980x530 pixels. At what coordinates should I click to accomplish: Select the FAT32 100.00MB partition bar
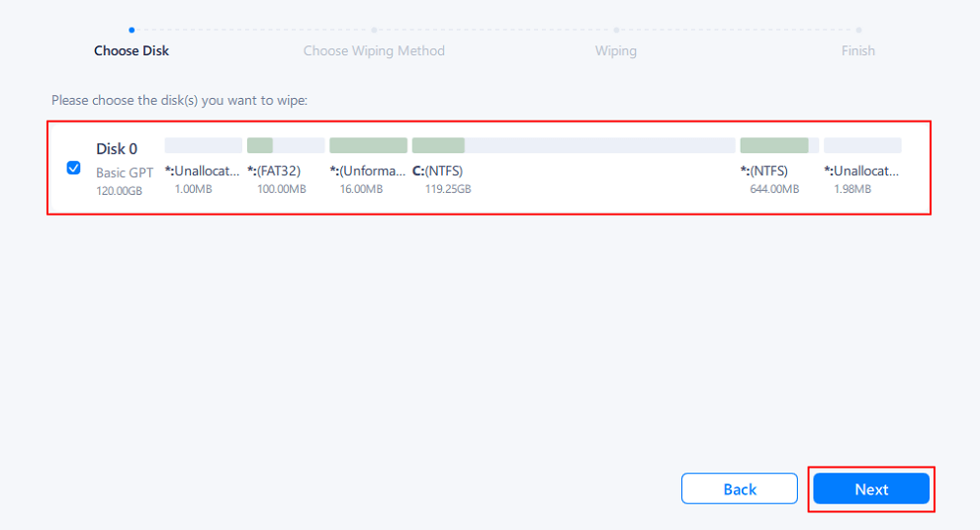286,145
